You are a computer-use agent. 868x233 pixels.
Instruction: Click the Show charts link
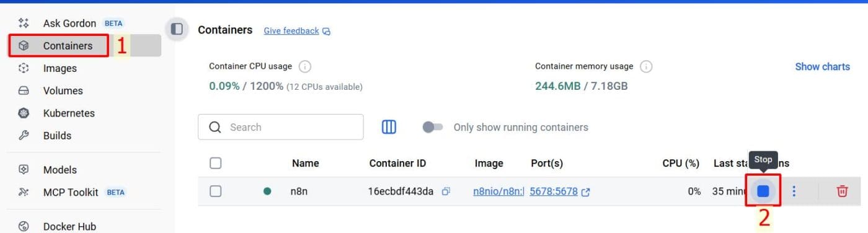click(x=822, y=66)
